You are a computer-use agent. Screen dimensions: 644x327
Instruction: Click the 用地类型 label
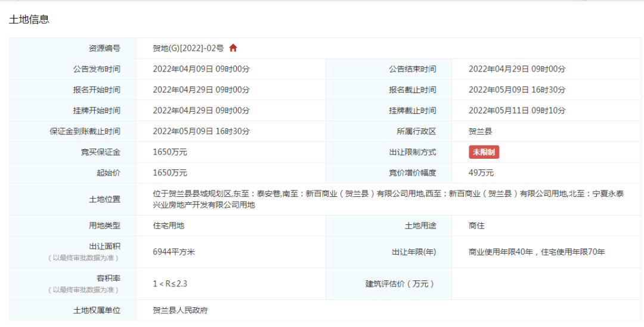105,226
